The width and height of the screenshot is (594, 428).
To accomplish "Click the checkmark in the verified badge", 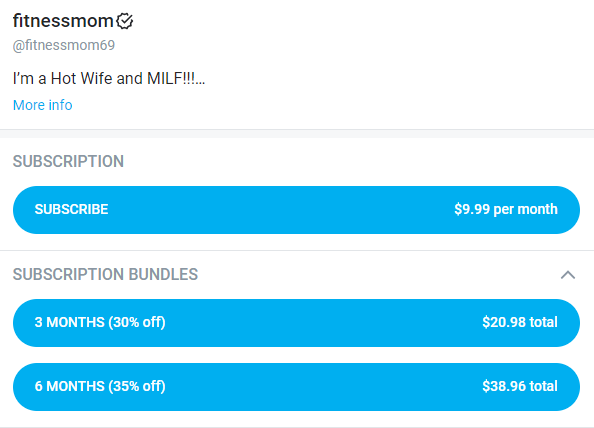I will point(125,20).
